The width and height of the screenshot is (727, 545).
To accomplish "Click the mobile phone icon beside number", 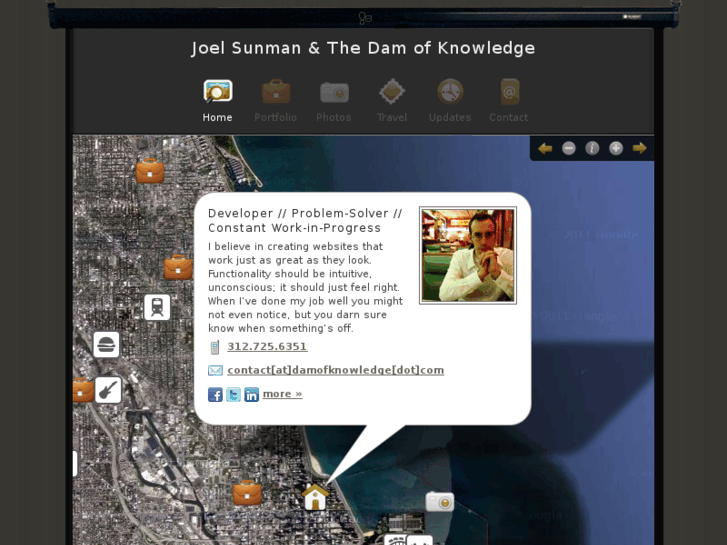I will (215, 347).
